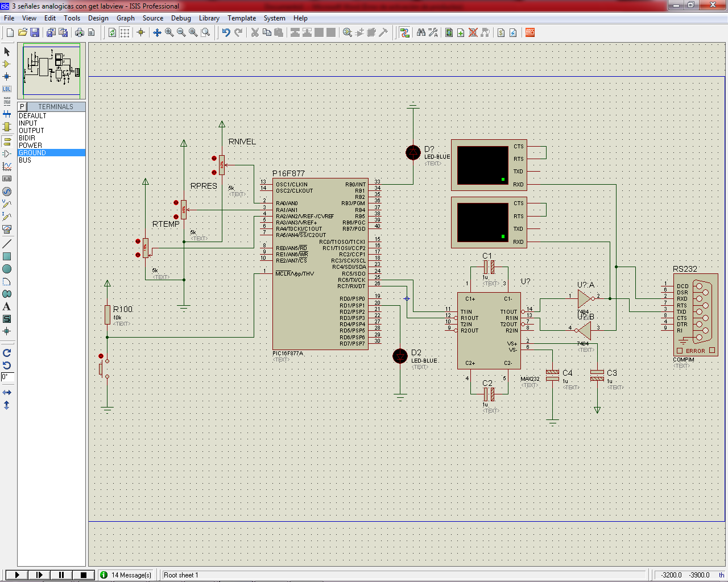Toggle the false origin tool
This screenshot has height=582, width=728.
(140, 32)
